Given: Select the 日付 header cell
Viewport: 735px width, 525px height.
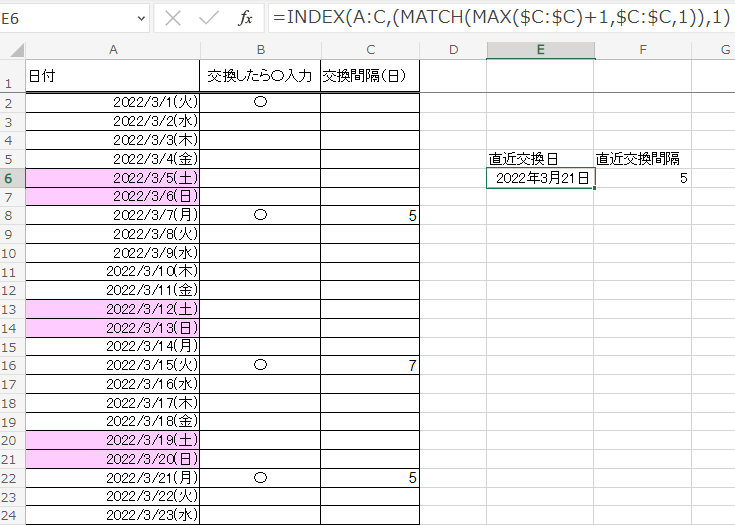Looking at the screenshot, I should click(x=113, y=76).
